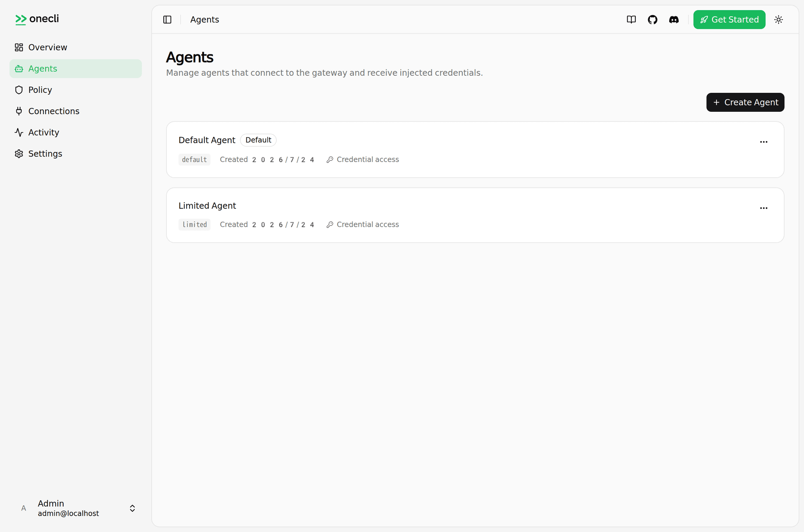Click "Credential access" text on Limited Agent
Screen dimensions: 804x532
[368, 225]
